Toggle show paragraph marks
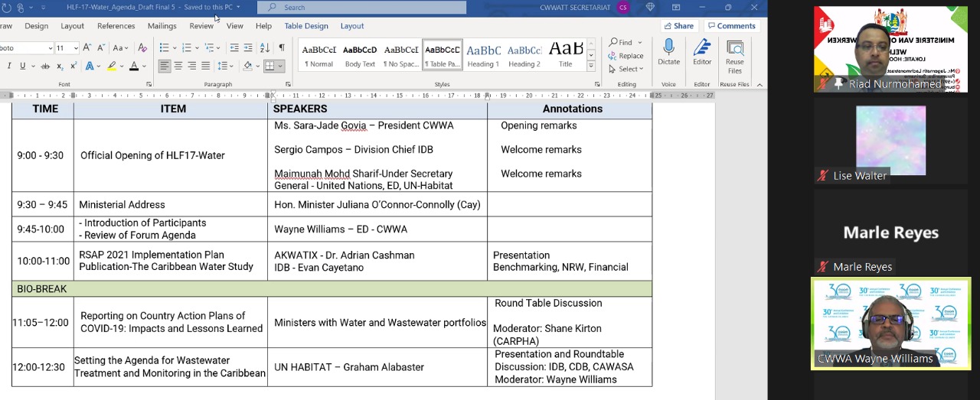The height and width of the screenshot is (400, 980). (282, 47)
